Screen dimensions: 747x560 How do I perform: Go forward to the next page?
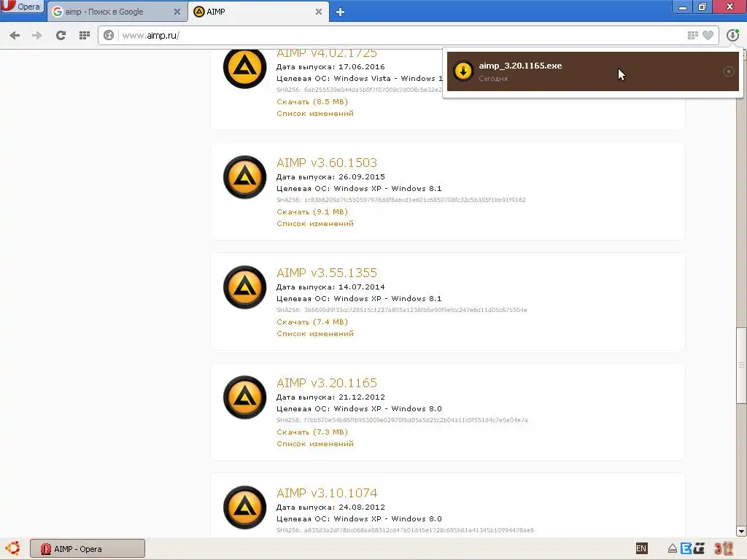[x=36, y=35]
